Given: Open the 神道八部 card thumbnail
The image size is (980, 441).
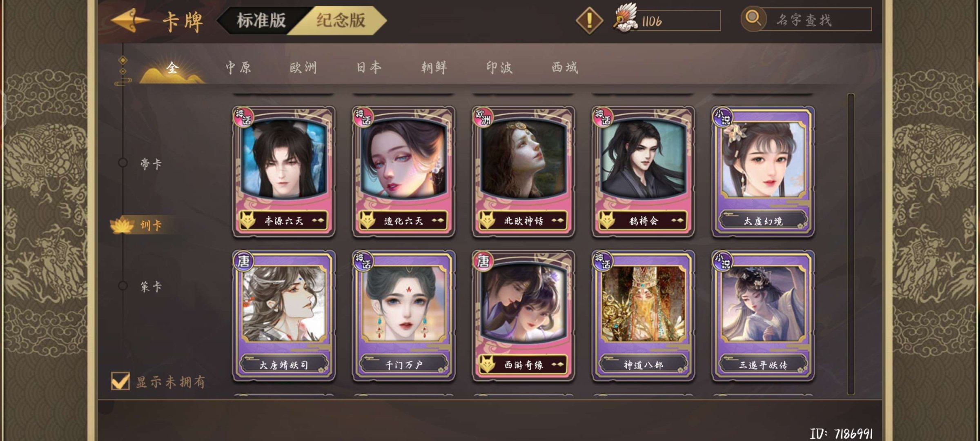Looking at the screenshot, I should pyautogui.click(x=643, y=316).
